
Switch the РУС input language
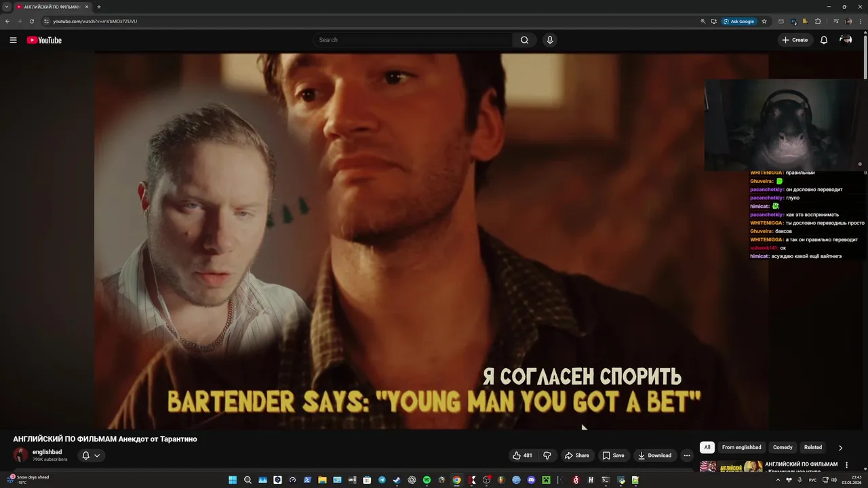pyautogui.click(x=812, y=480)
